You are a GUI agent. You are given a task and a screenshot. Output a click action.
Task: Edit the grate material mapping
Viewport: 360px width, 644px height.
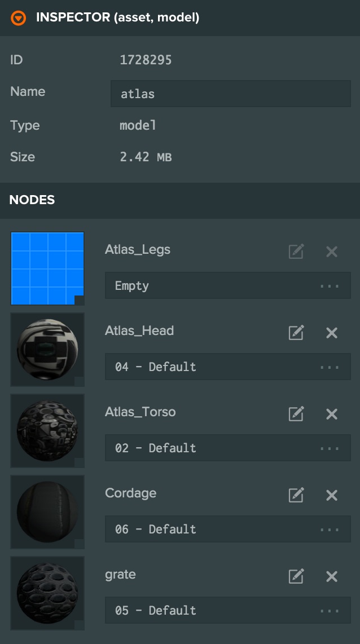point(296,576)
